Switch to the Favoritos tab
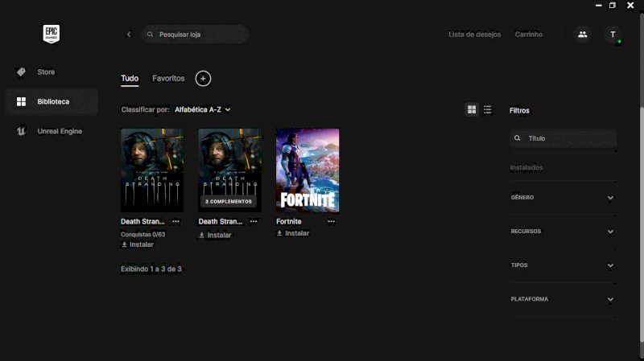The height and width of the screenshot is (361, 644). 168,79
